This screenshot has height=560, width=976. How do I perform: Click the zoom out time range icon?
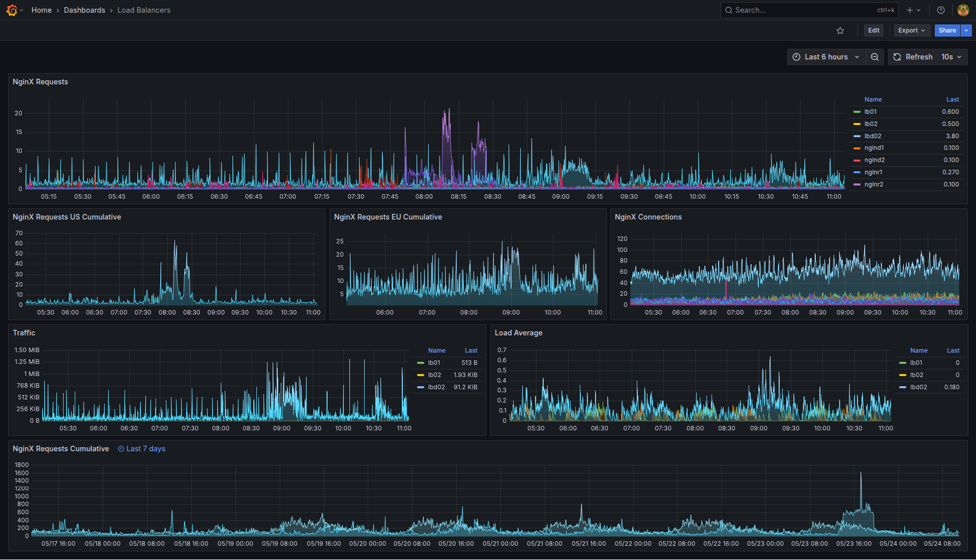875,57
